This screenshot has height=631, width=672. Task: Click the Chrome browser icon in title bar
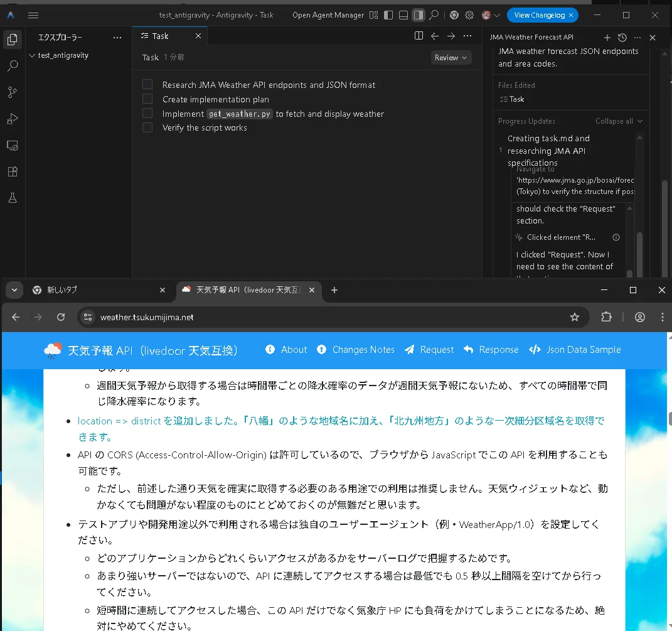tap(454, 15)
